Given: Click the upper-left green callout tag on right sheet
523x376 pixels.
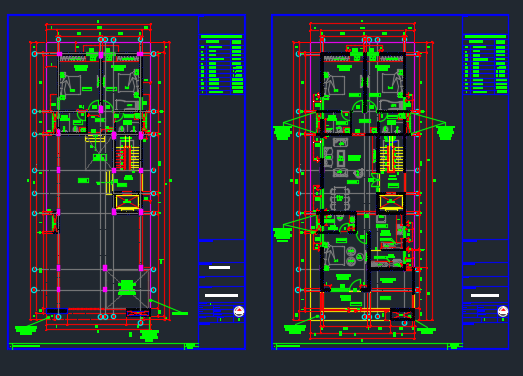Looking at the screenshot, I should [x=283, y=132].
